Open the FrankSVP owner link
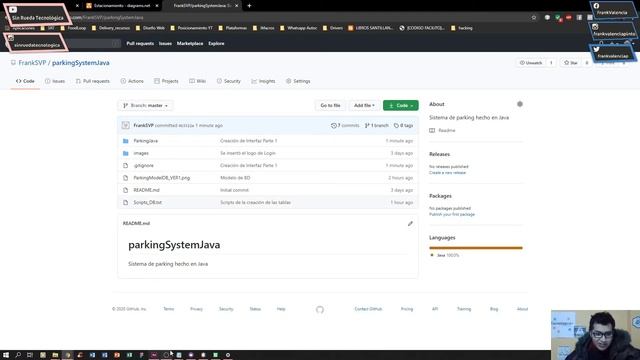 pos(32,63)
